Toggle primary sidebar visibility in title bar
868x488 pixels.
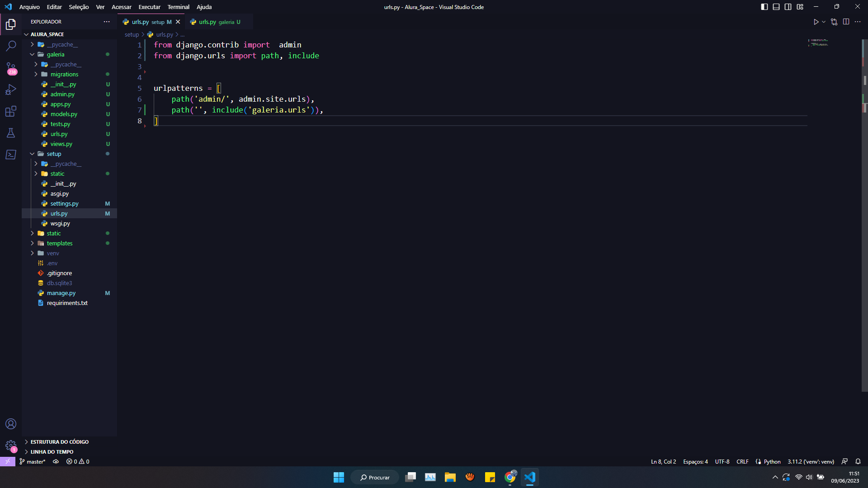click(764, 7)
